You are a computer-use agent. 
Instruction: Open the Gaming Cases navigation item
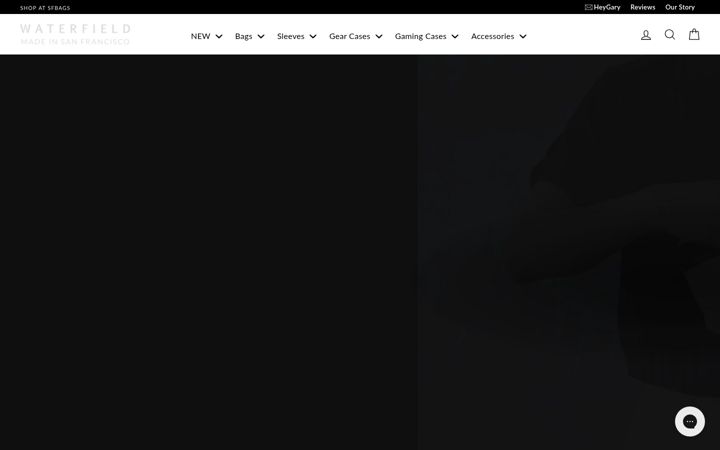421,36
